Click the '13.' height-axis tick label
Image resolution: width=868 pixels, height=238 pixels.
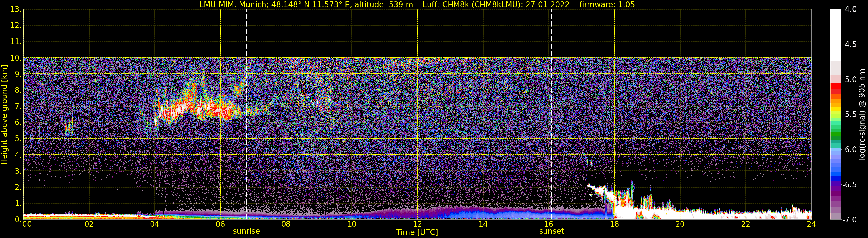16,10
